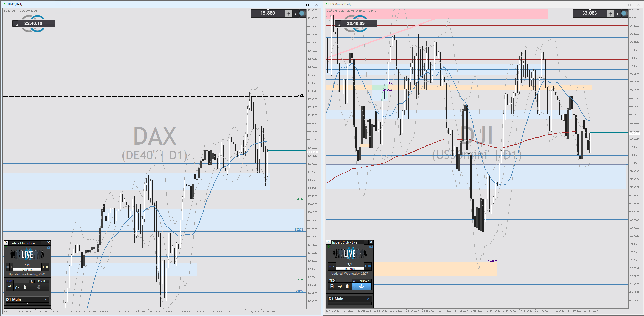Click corner arrow on DE40 clock widget
Image resolution: width=644 pixels, height=316 pixels.
pos(17,25)
